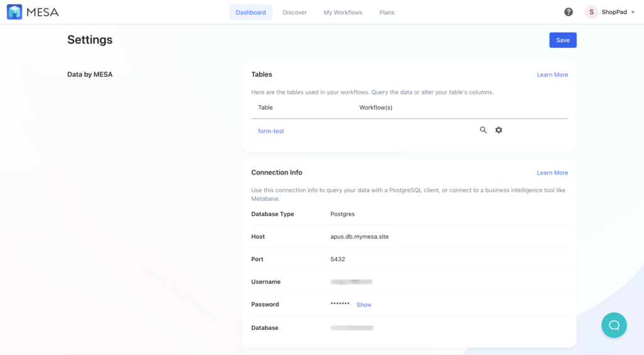Click the ShopPad account name
Viewport: 644px width, 355px height.
614,12
